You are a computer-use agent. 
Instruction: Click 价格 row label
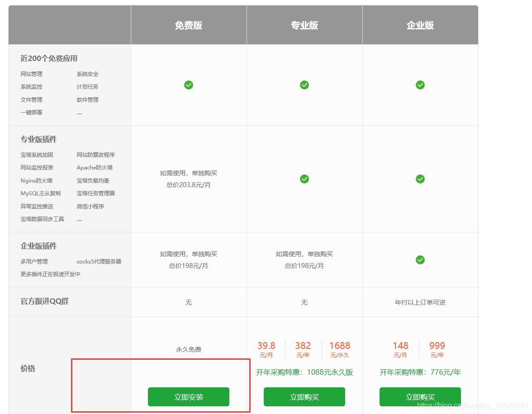pyautogui.click(x=28, y=368)
